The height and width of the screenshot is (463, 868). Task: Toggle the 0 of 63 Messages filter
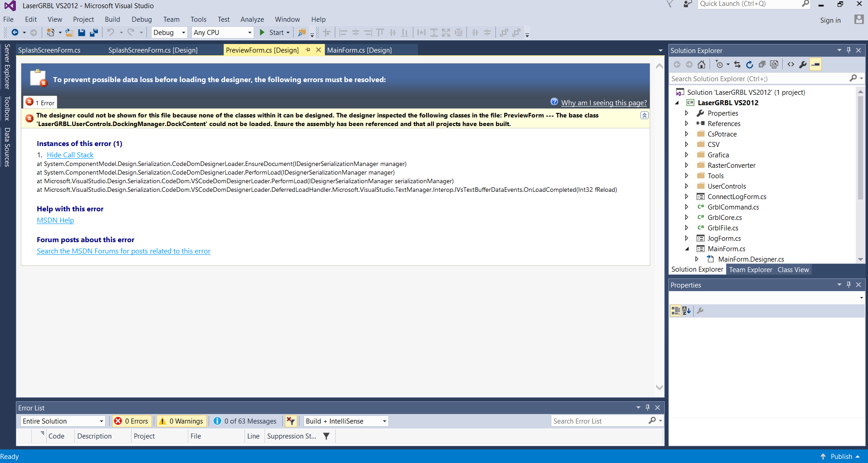tap(245, 421)
